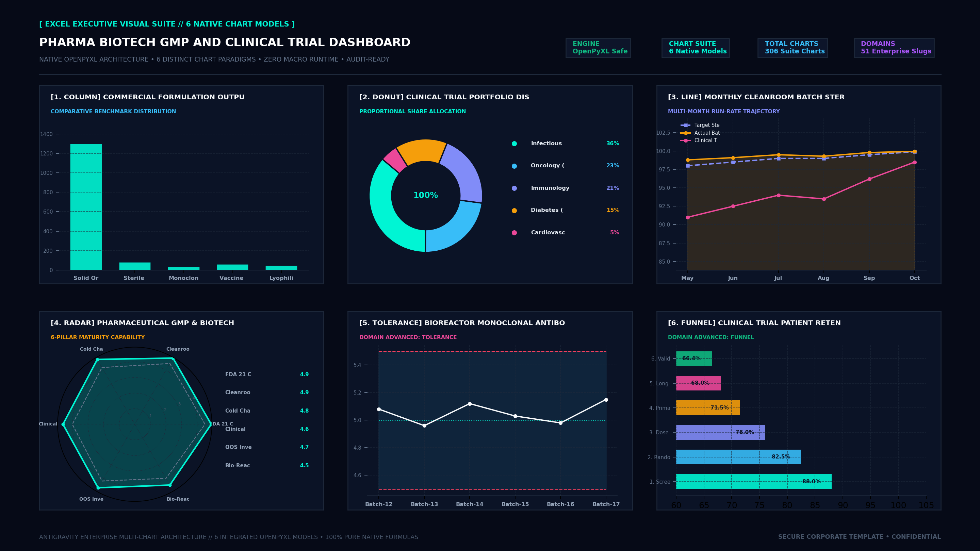
Task: Select the Infectious legend color dot
Action: point(514,144)
